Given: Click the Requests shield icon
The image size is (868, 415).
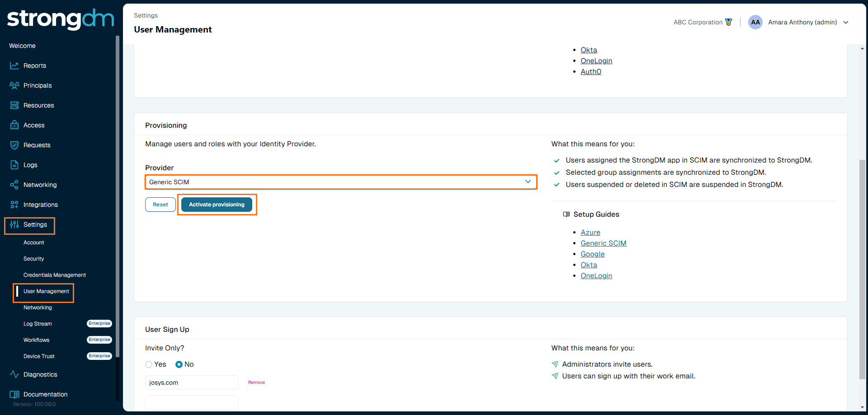Looking at the screenshot, I should click(14, 145).
